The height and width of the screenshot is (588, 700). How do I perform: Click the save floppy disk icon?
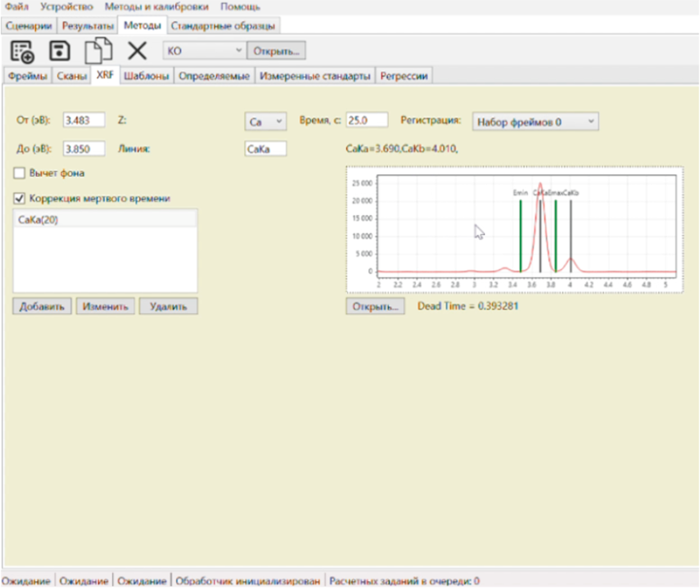60,51
